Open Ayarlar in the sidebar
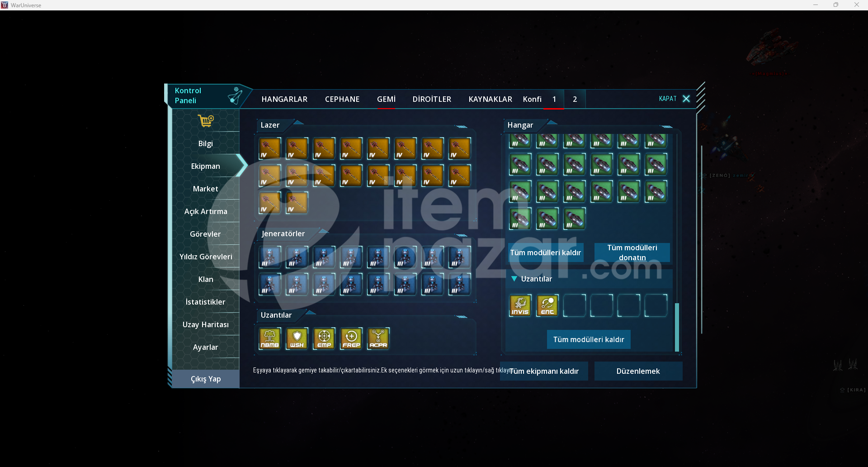Viewport: 868px width, 467px height. tap(206, 347)
